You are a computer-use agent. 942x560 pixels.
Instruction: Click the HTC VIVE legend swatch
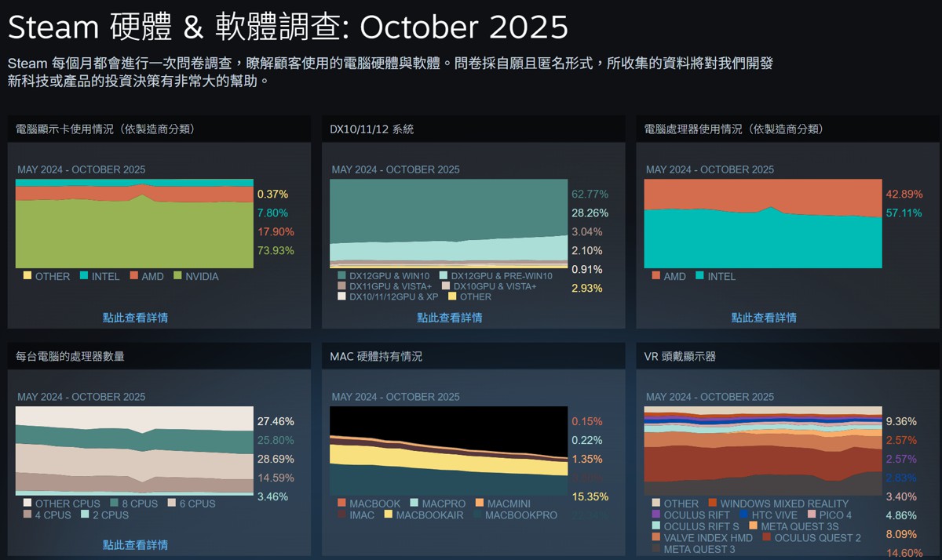point(744,515)
